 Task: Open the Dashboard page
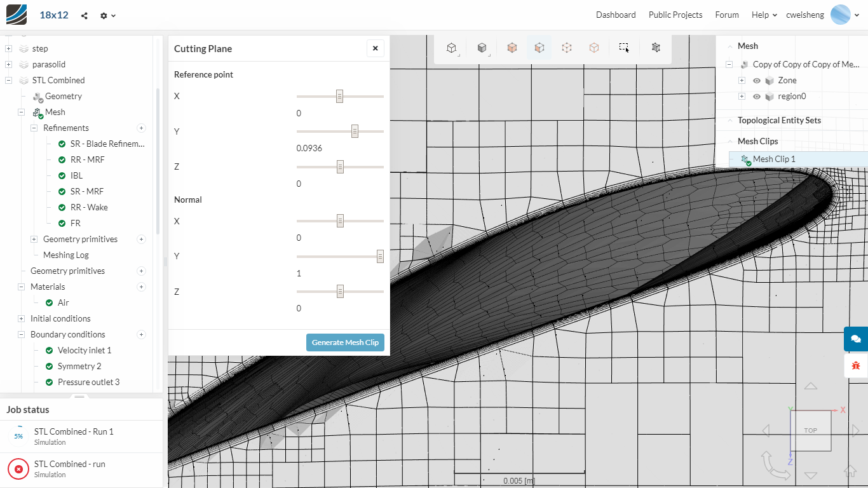[615, 15]
